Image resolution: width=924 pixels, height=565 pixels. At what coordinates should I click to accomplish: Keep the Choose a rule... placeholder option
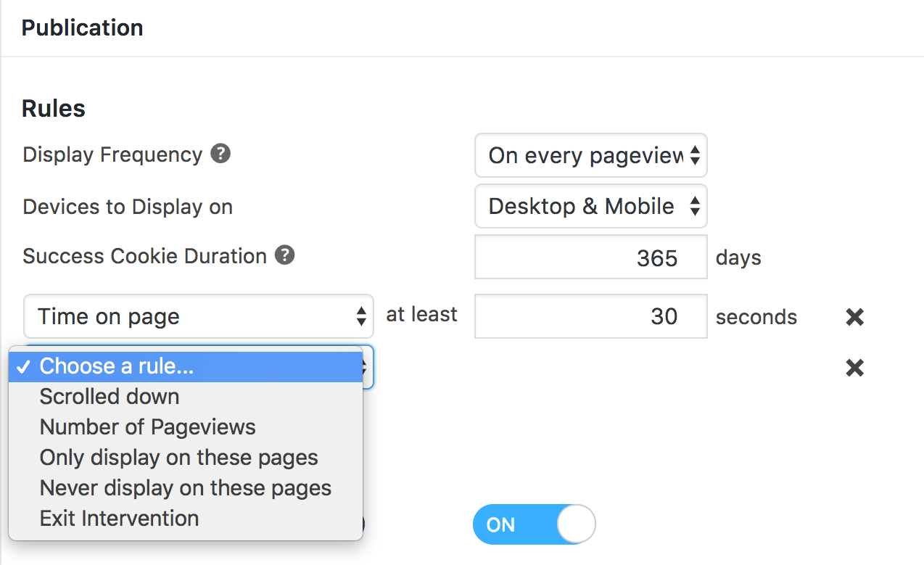117,366
